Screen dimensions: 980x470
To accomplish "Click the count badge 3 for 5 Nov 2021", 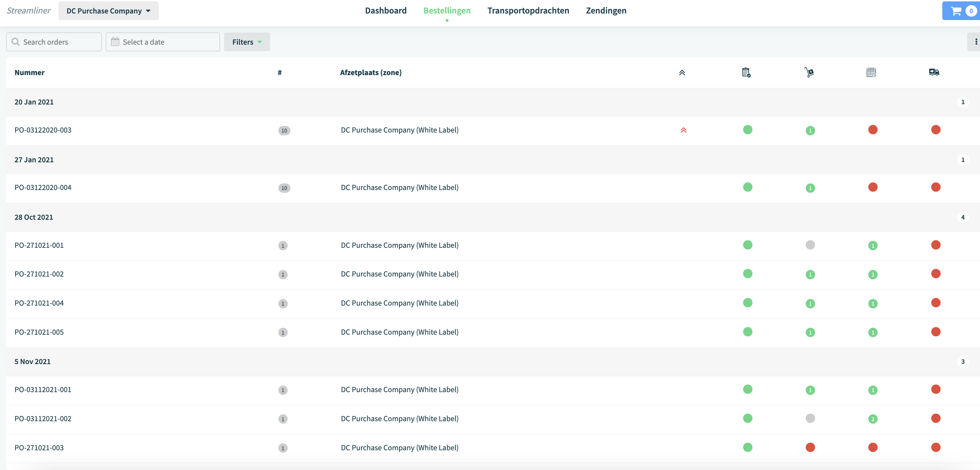I will click(x=962, y=362).
